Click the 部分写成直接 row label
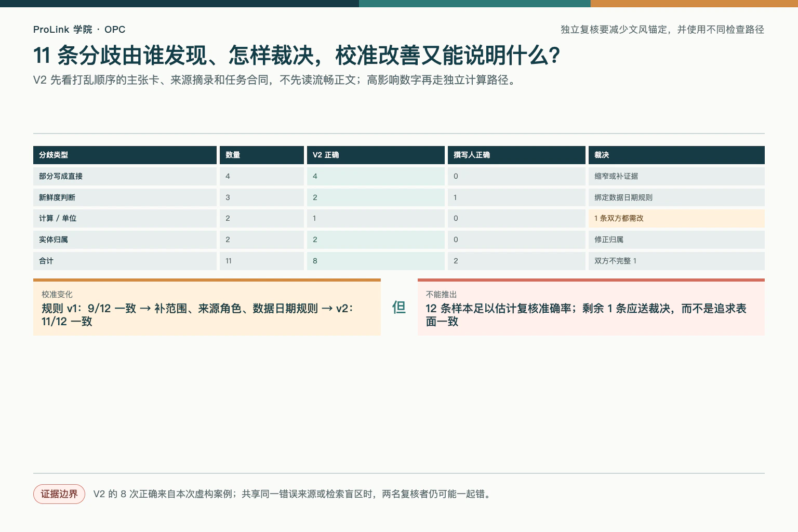Viewport: 798px width, 532px height. click(125, 176)
